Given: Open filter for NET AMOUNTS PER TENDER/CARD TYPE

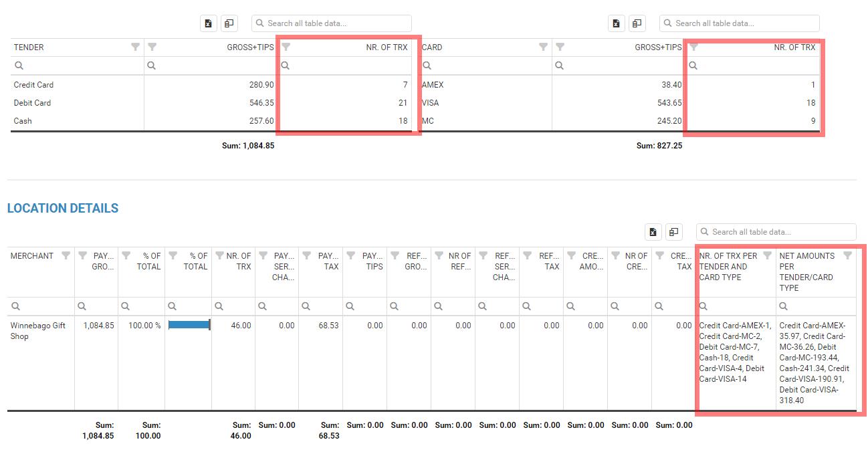Looking at the screenshot, I should (x=848, y=255).
